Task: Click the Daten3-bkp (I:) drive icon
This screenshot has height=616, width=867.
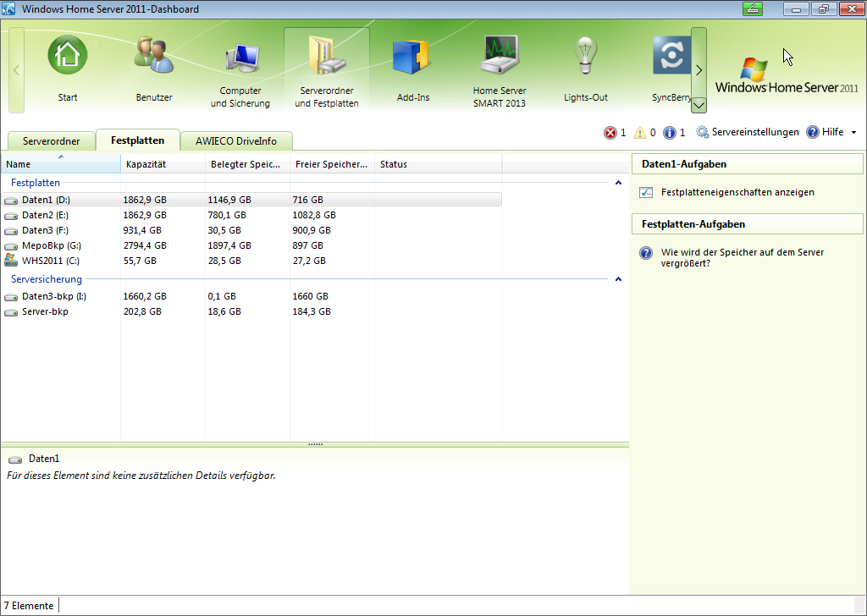Action: (x=11, y=297)
